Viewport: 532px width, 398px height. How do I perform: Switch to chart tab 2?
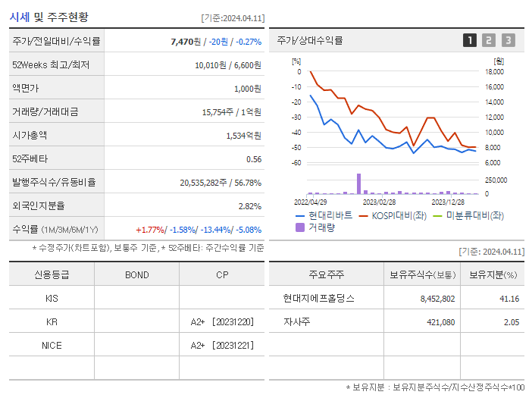[489, 40]
